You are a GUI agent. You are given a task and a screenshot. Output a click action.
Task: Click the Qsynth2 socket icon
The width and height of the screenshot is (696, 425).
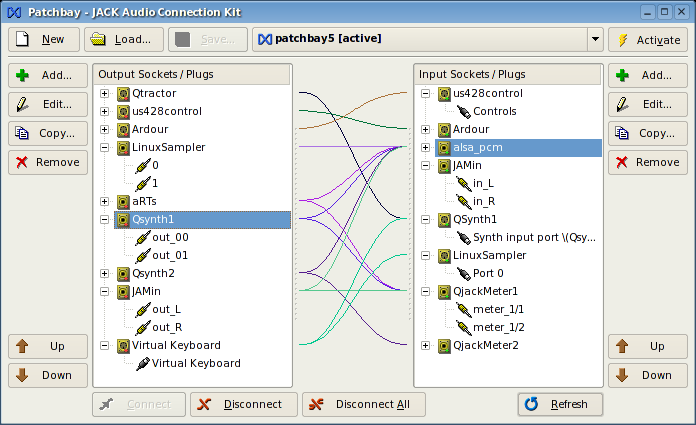123,274
